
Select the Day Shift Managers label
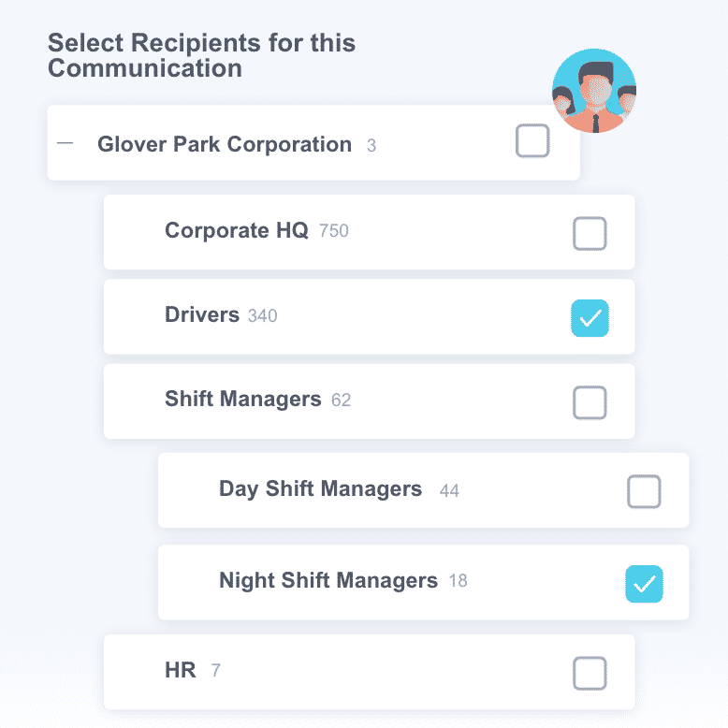click(x=320, y=488)
